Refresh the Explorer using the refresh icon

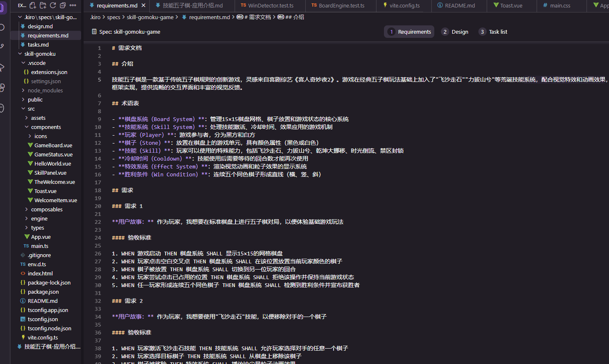click(x=53, y=5)
